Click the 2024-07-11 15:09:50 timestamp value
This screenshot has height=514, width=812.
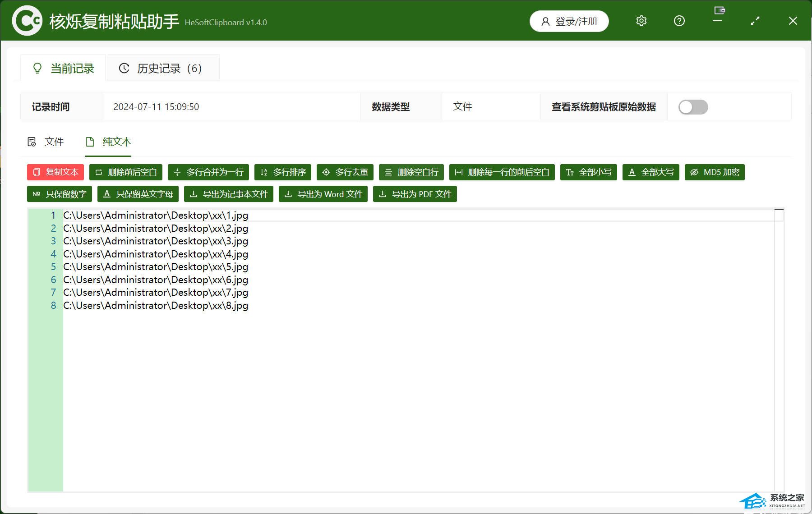coord(156,107)
